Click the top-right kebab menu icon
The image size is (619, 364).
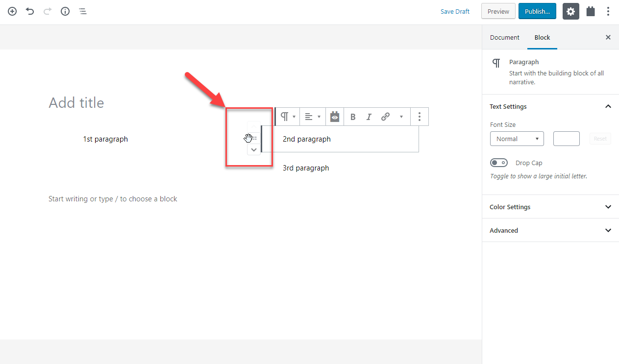pos(608,11)
